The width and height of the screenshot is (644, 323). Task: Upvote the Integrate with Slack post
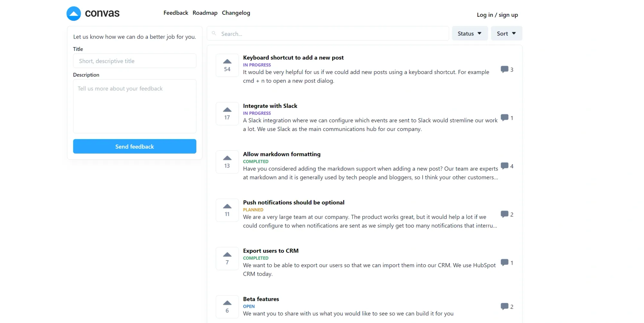[x=227, y=114]
